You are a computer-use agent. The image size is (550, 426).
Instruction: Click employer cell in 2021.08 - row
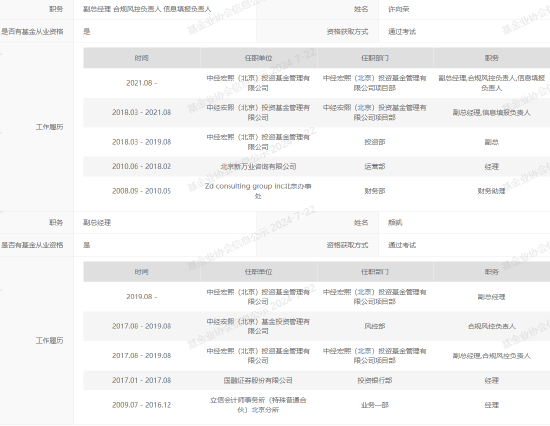tap(258, 83)
